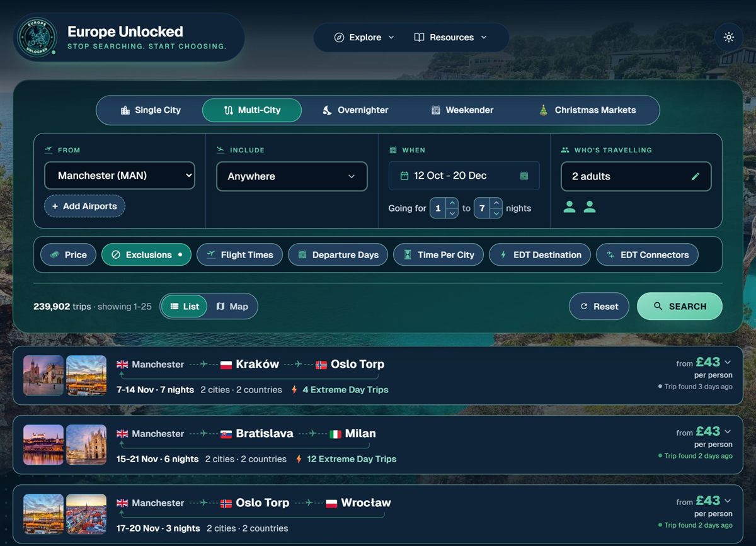Click the Poland flag next to Kraków

(x=226, y=365)
